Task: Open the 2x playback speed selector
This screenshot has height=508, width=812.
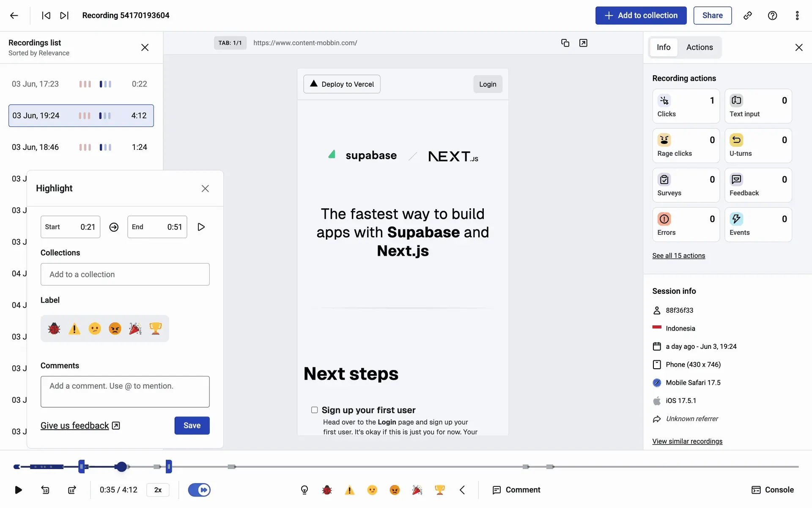Action: click(158, 490)
